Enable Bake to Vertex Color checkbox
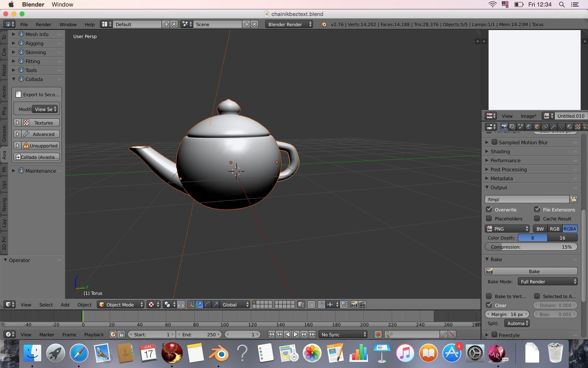Screen dimensions: 588x368 pos(489,296)
